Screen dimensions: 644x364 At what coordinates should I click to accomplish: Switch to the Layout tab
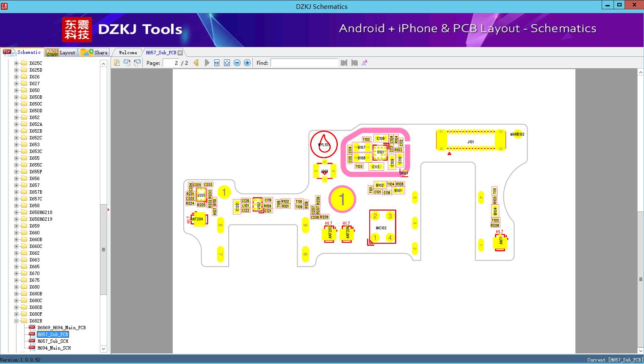pos(61,52)
